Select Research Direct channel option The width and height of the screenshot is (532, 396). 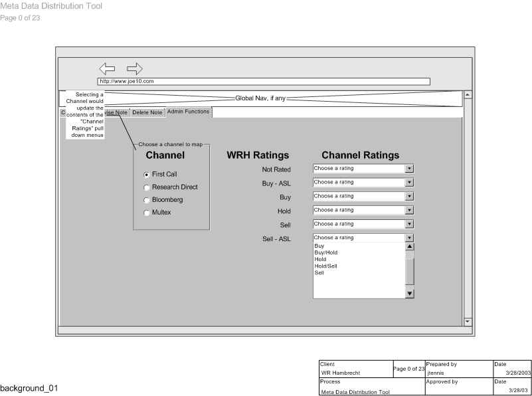(147, 187)
